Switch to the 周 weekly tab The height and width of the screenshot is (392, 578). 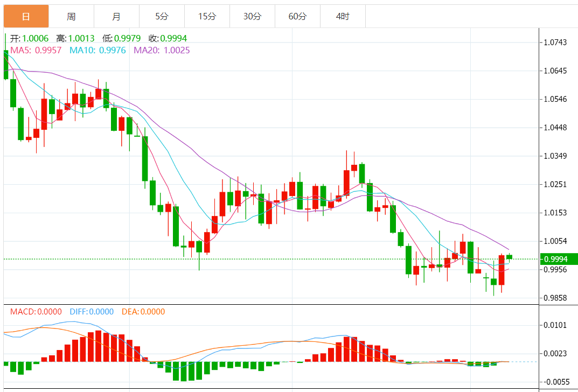[71, 16]
